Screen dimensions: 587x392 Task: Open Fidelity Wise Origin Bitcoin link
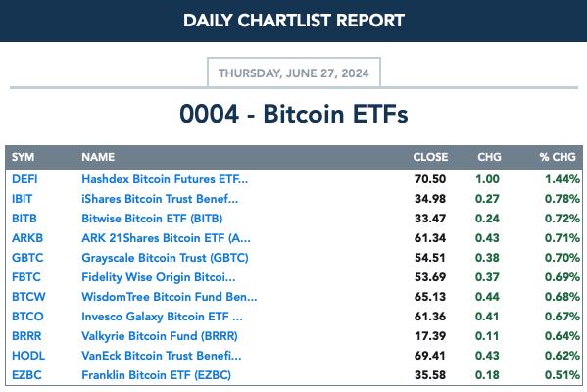[x=159, y=277]
